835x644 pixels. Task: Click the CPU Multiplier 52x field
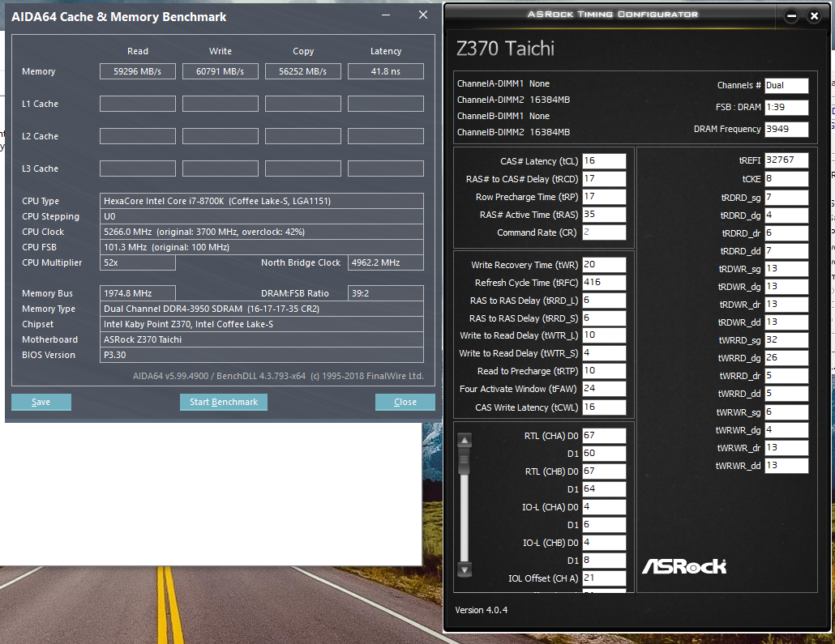pos(137,263)
